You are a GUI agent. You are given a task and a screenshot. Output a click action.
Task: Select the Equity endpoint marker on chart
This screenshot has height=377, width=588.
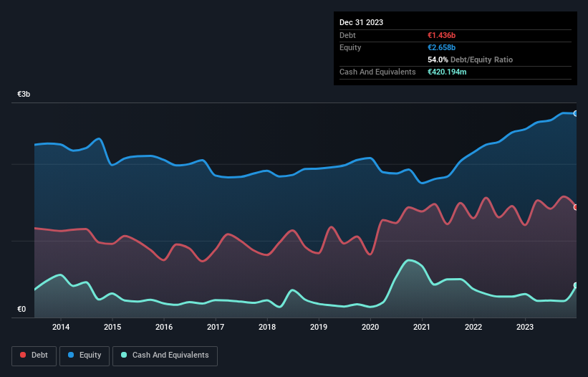[576, 113]
